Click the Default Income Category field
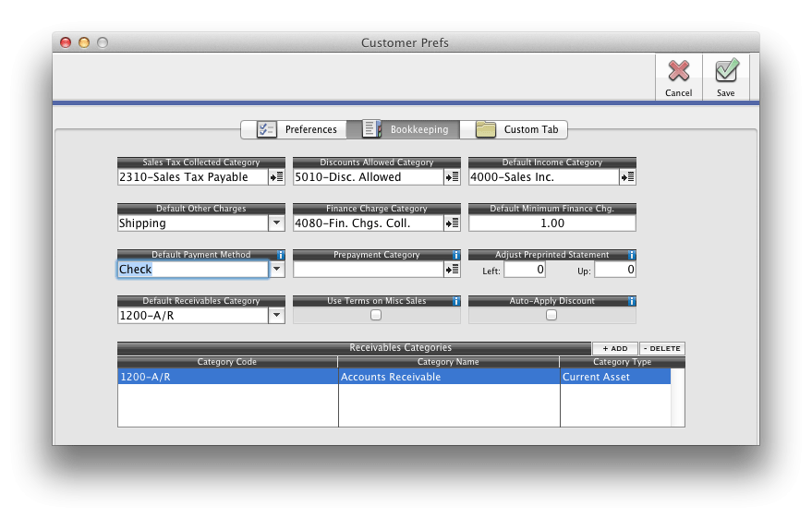 tap(544, 177)
